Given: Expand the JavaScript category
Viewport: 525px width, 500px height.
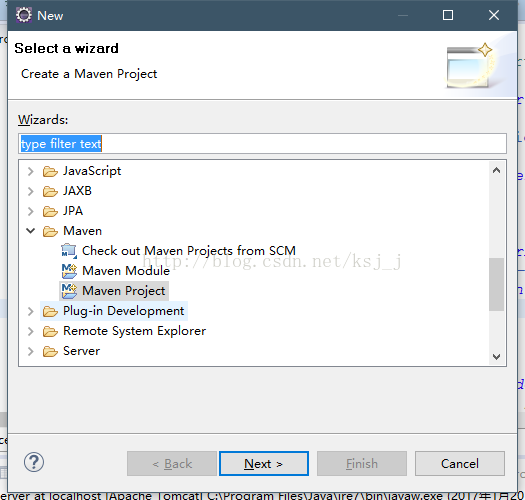Looking at the screenshot, I should tap(30, 171).
